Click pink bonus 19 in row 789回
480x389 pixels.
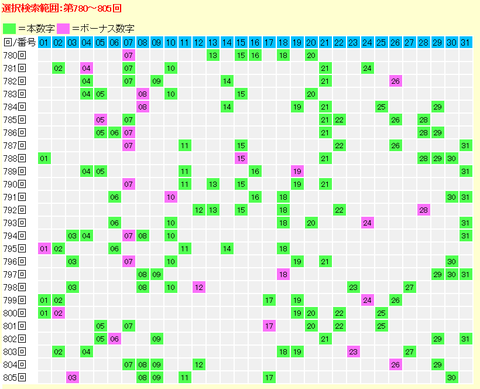click(297, 171)
